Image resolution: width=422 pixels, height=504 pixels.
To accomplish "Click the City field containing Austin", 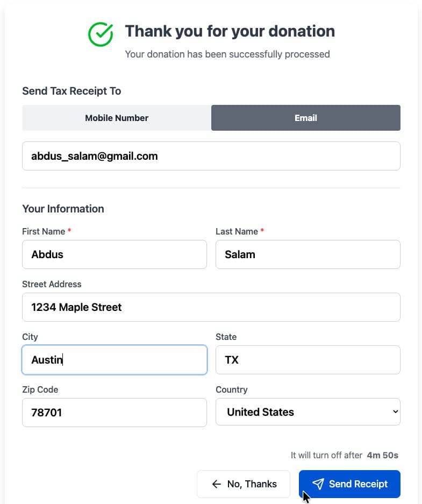I will coord(115,360).
